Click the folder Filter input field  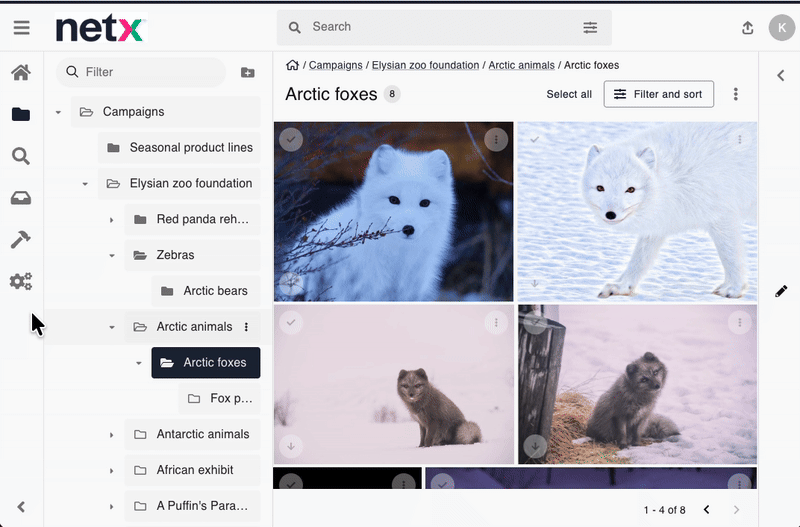tap(150, 72)
